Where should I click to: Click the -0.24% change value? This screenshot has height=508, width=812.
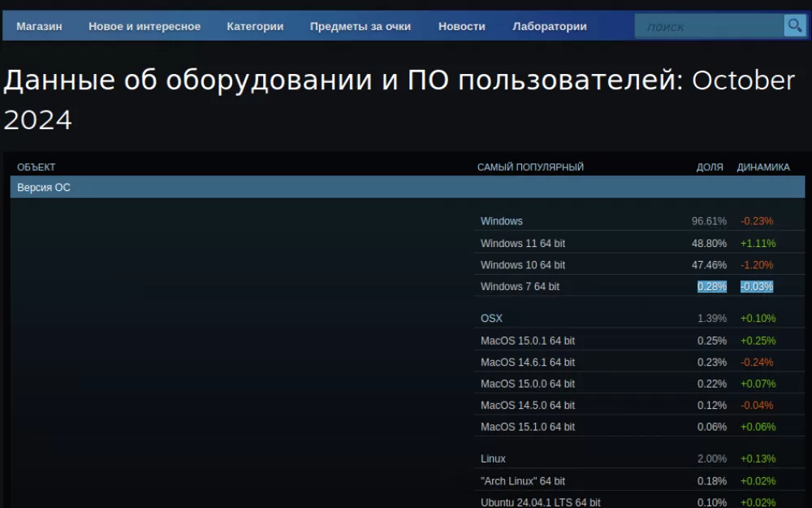tap(757, 363)
